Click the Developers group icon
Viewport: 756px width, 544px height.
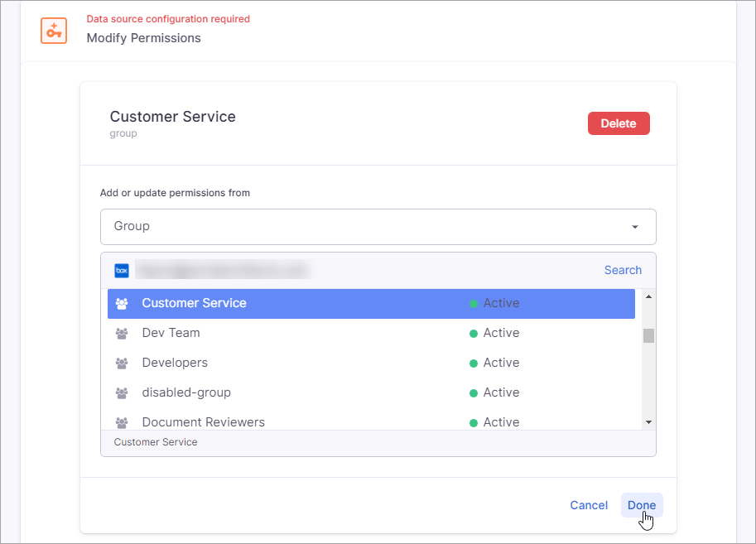pyautogui.click(x=123, y=363)
